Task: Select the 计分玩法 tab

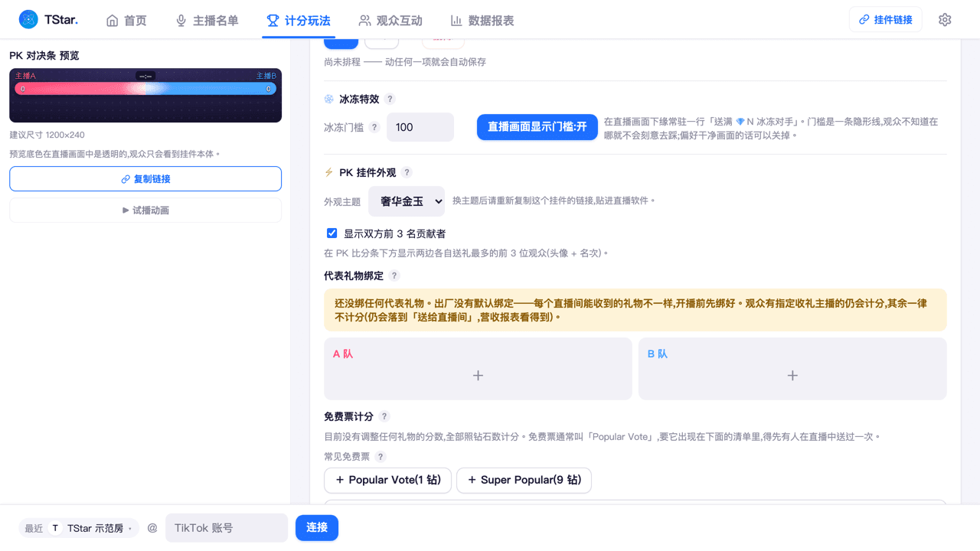Action: click(x=299, y=21)
